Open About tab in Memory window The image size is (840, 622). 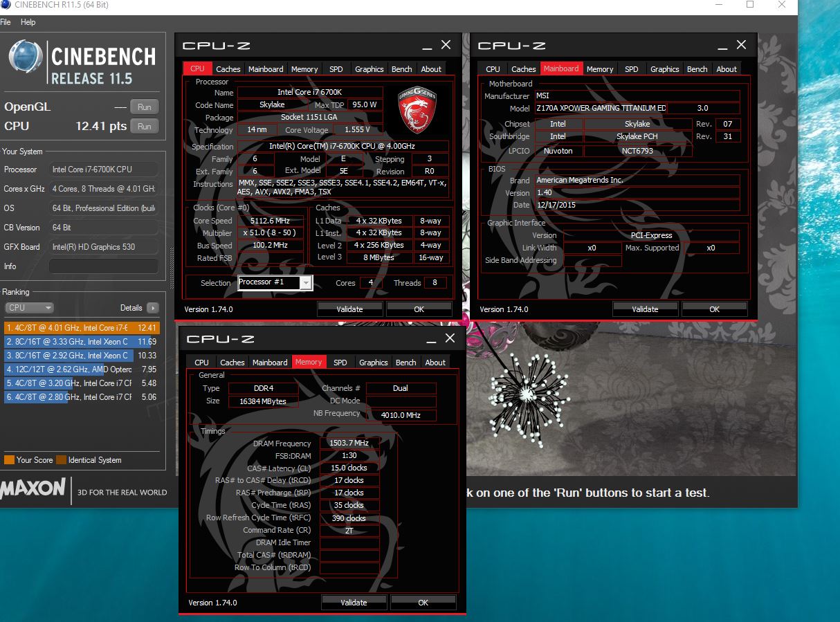coord(435,363)
